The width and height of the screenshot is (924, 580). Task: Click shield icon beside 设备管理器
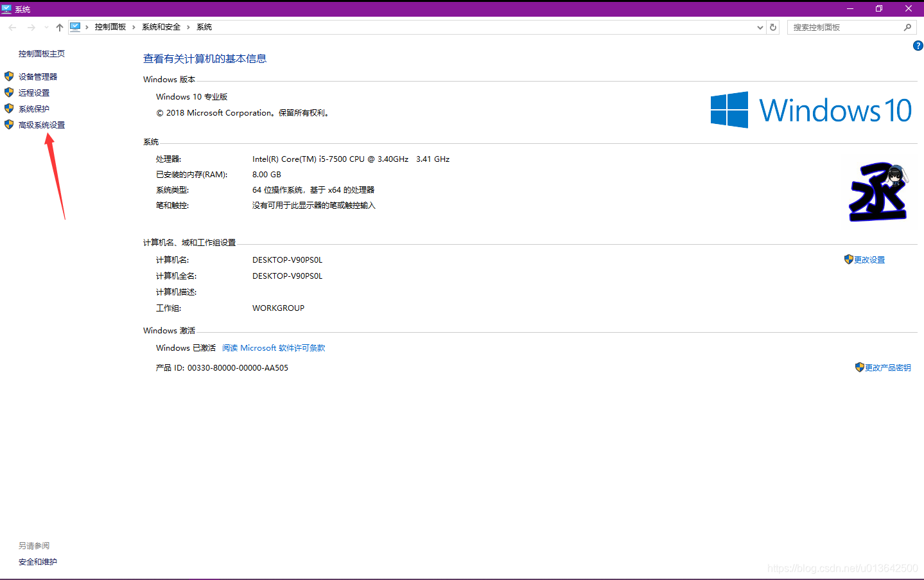pos(9,76)
